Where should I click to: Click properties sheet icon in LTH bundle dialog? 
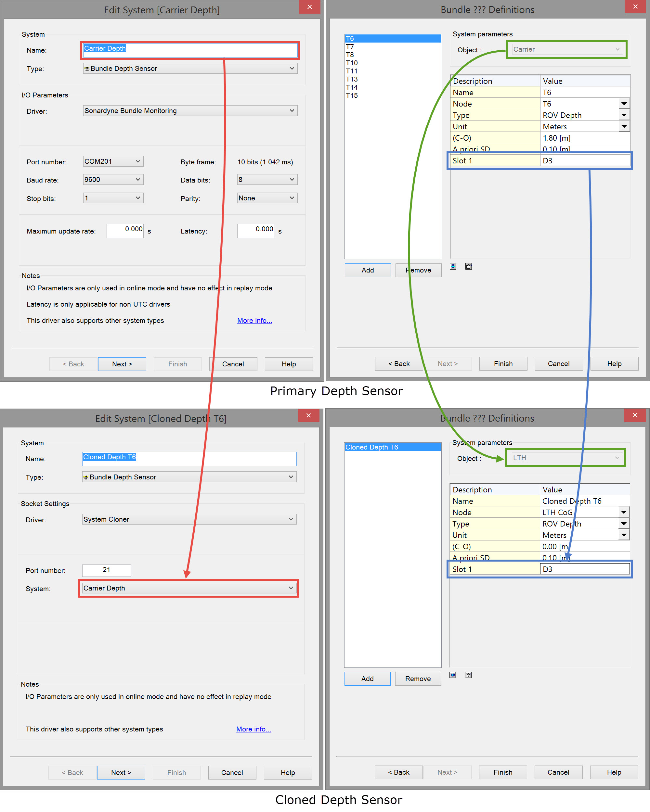click(x=468, y=675)
